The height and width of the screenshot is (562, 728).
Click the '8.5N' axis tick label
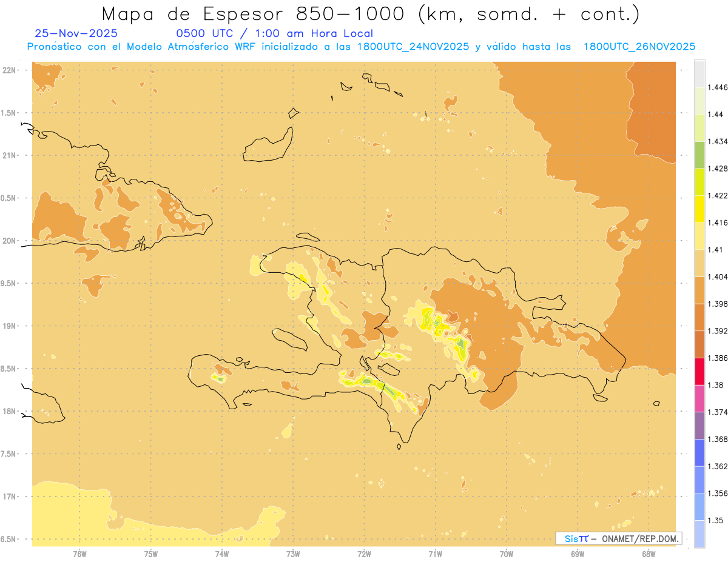click(x=9, y=369)
